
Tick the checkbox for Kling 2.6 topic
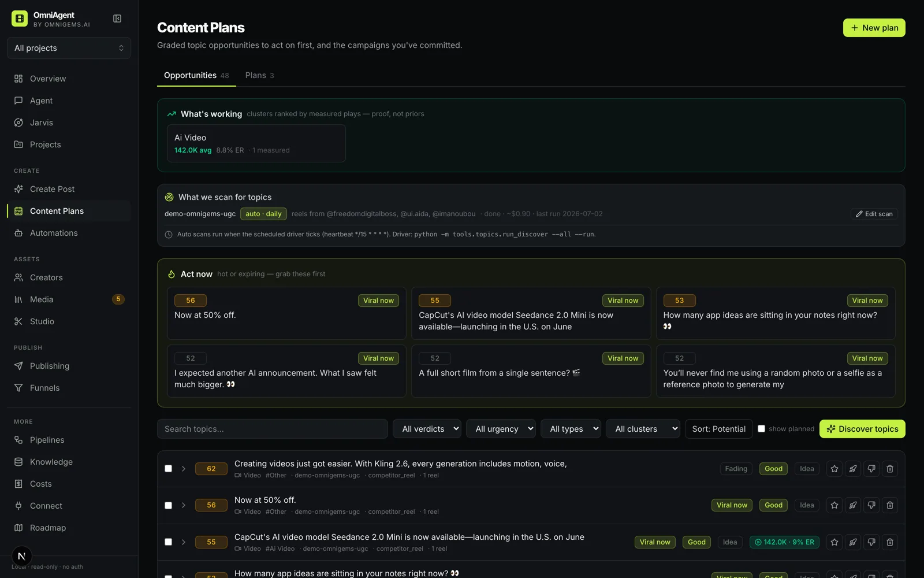click(x=168, y=469)
